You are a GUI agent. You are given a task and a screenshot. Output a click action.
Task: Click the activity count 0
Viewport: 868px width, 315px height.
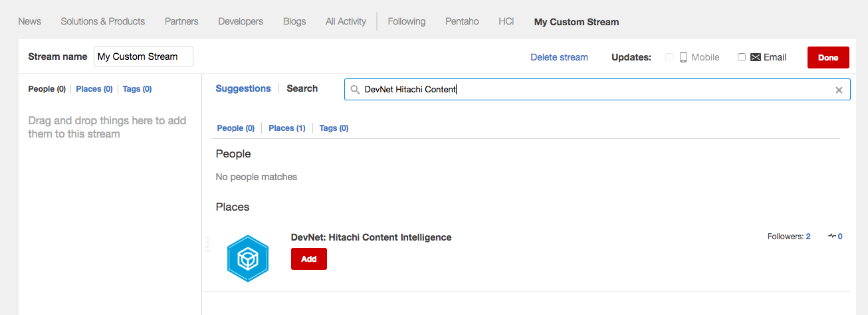[840, 237]
